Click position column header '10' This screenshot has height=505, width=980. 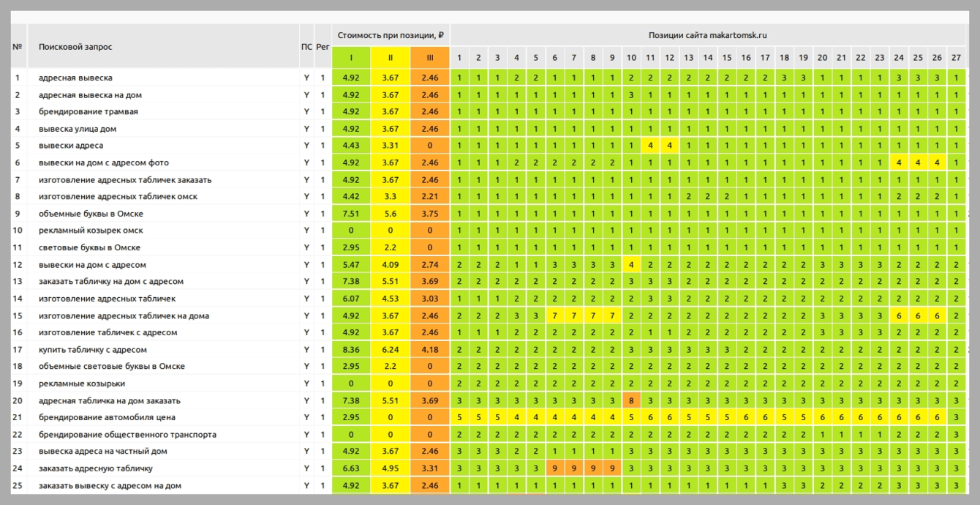631,58
